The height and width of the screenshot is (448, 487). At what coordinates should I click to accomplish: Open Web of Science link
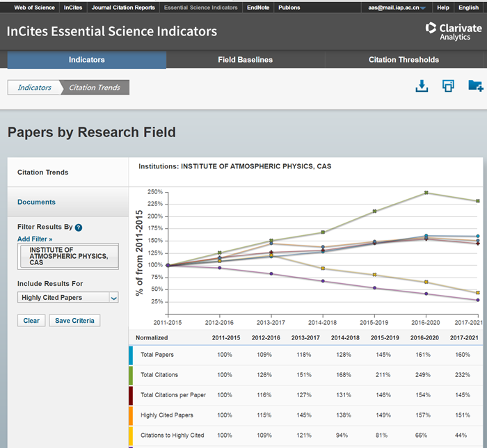pyautogui.click(x=34, y=8)
